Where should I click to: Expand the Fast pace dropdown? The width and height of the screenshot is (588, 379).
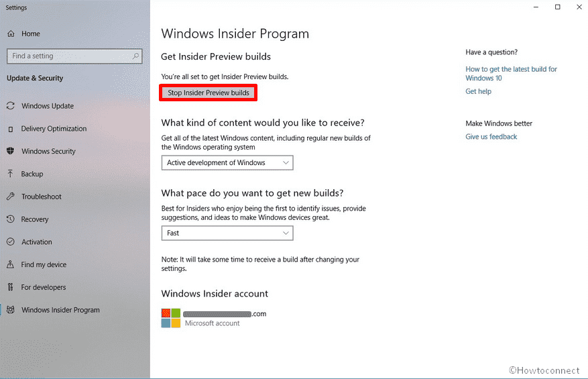click(227, 233)
